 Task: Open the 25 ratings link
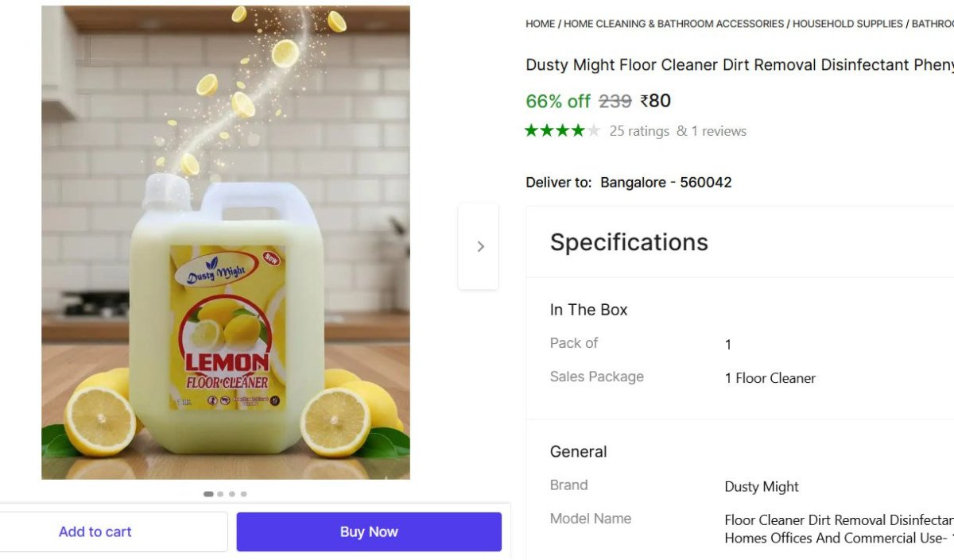point(639,131)
